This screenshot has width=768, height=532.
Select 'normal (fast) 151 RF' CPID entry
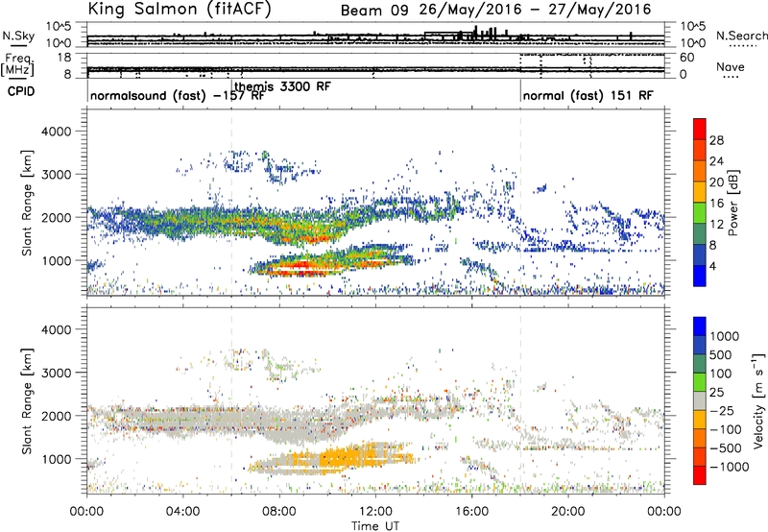[x=588, y=95]
